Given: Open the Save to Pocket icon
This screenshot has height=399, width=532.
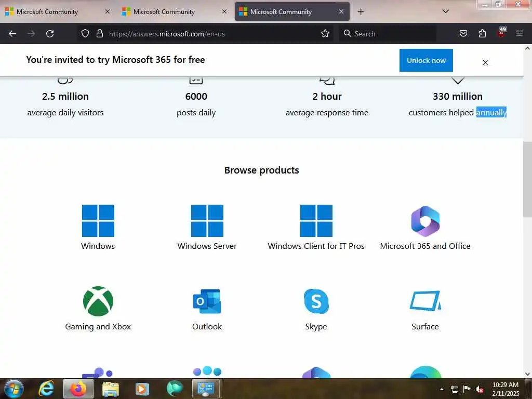Looking at the screenshot, I should 463,33.
